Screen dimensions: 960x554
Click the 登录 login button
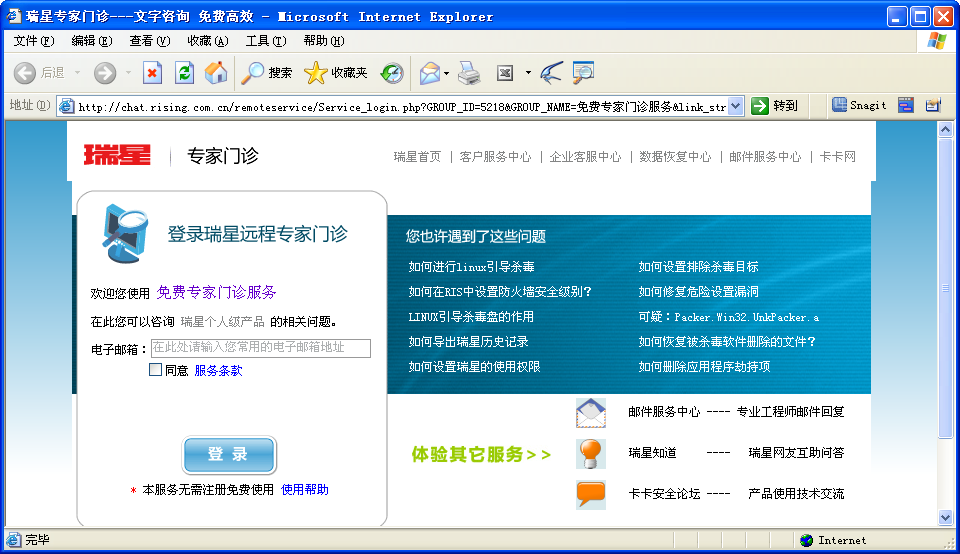(x=229, y=454)
